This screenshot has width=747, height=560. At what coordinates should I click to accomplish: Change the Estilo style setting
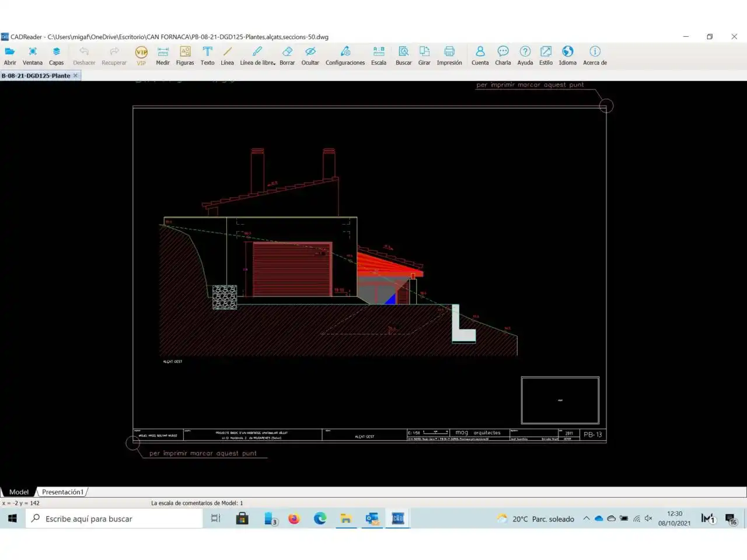click(546, 55)
